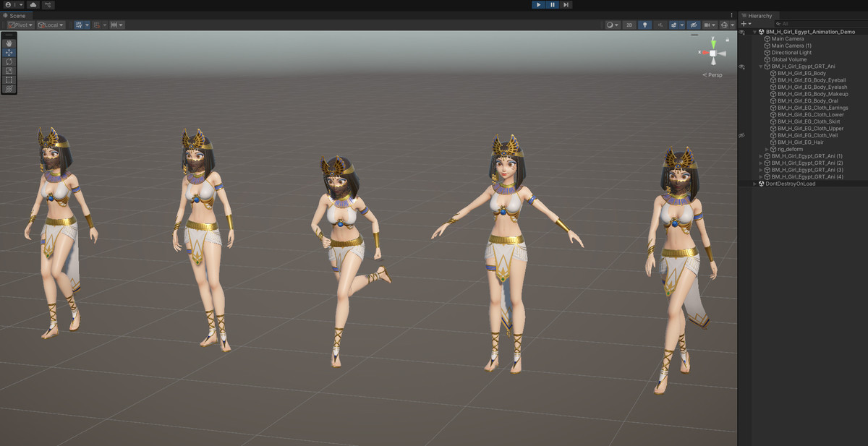Screen dimensions: 868x446
Task: Toggle scene visibility with crossed-eye icon
Action: click(x=693, y=25)
